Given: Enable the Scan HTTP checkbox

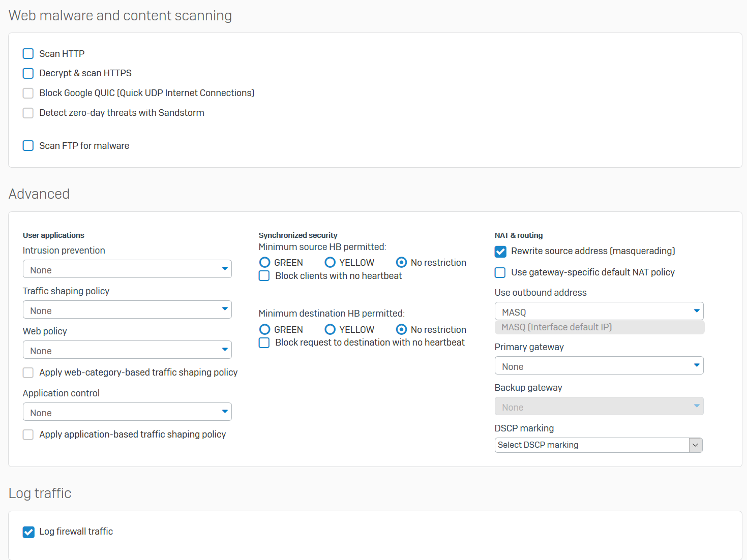Looking at the screenshot, I should 28,54.
